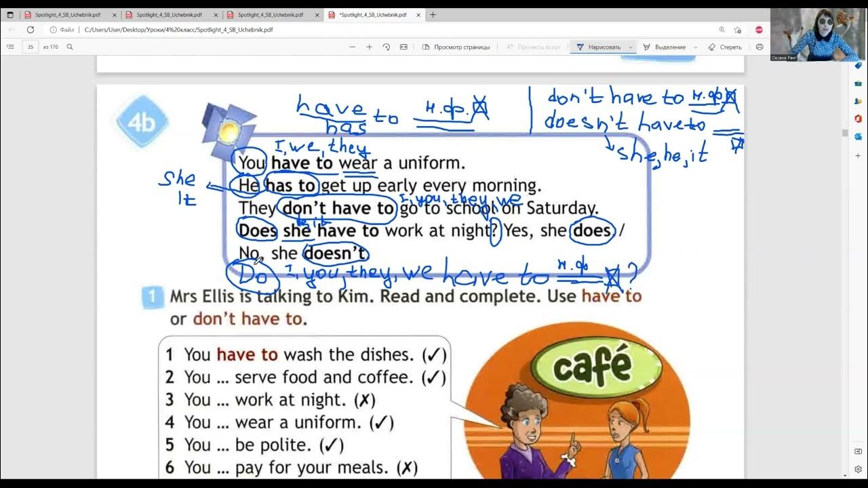Rotate the PDF page
The image size is (868, 488).
click(x=387, y=47)
